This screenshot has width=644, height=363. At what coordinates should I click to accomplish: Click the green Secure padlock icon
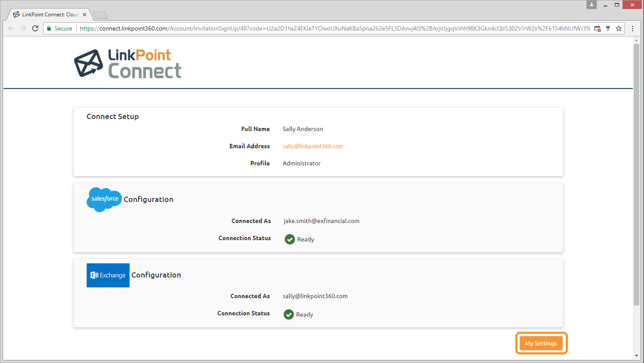click(x=49, y=28)
